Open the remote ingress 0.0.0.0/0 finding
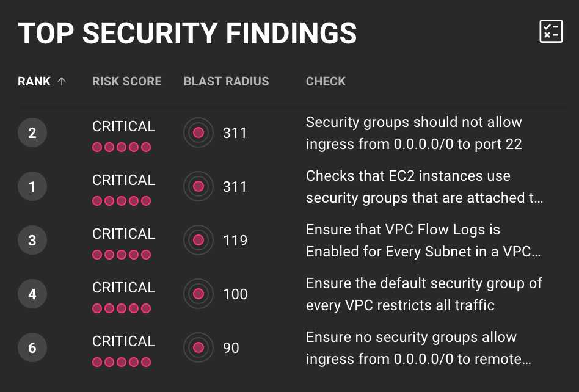The image size is (579, 392). pyautogui.click(x=418, y=348)
